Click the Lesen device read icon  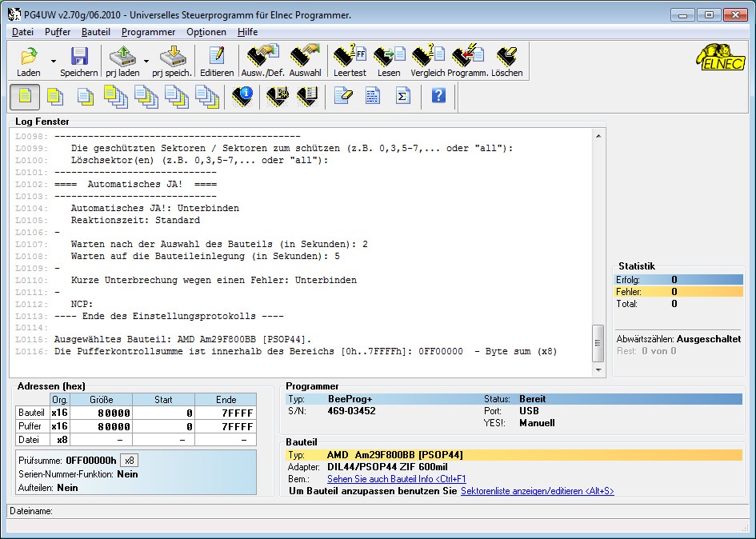[x=389, y=56]
